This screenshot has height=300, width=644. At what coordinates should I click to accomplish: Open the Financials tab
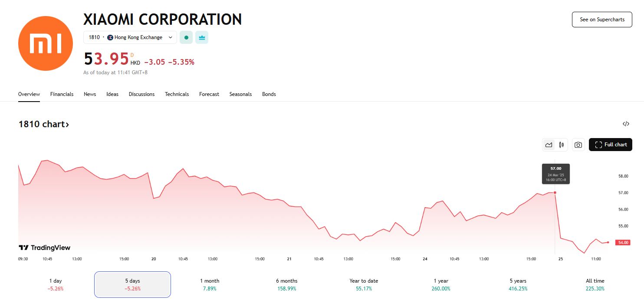pos(62,94)
